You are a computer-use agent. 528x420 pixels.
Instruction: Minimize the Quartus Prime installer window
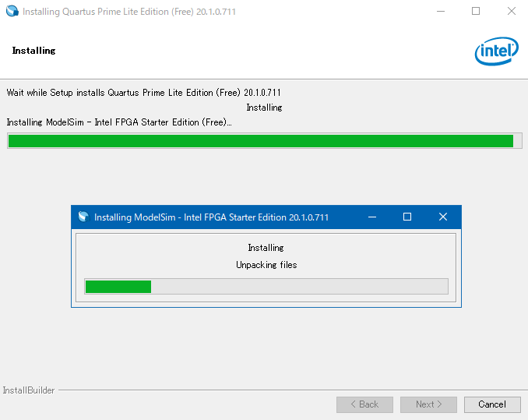(x=440, y=12)
